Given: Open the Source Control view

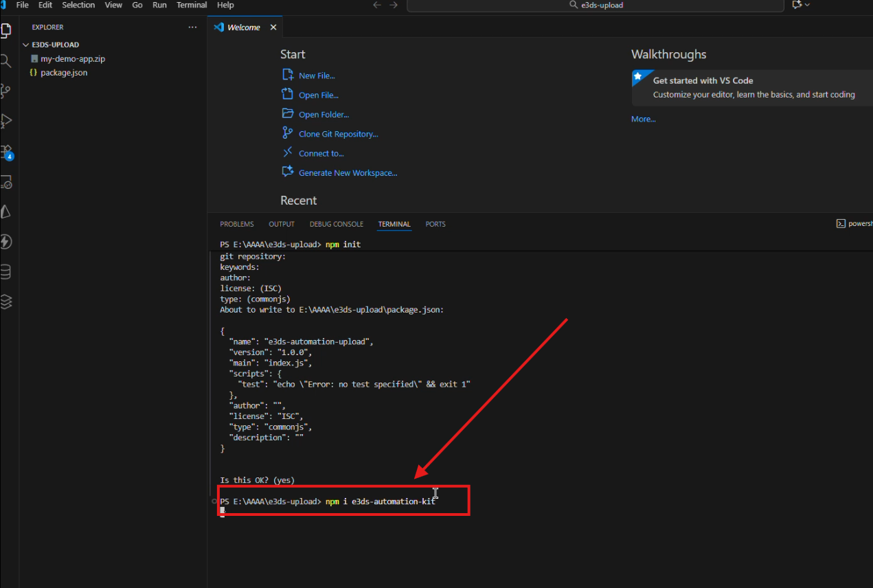Looking at the screenshot, I should [x=6, y=91].
